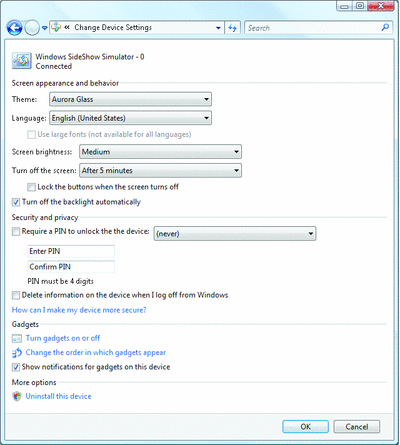Open How can I make my device more secure link
The image size is (400, 445).
[79, 310]
